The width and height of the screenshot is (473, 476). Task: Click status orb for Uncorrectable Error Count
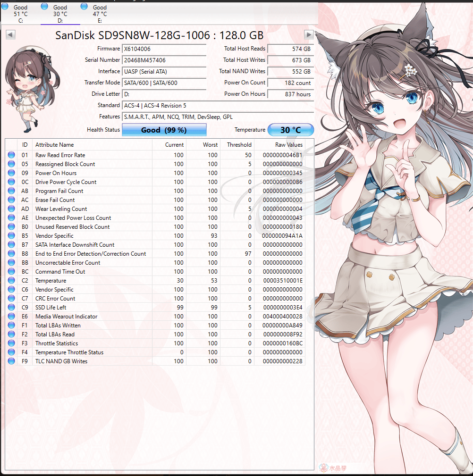coord(11,262)
